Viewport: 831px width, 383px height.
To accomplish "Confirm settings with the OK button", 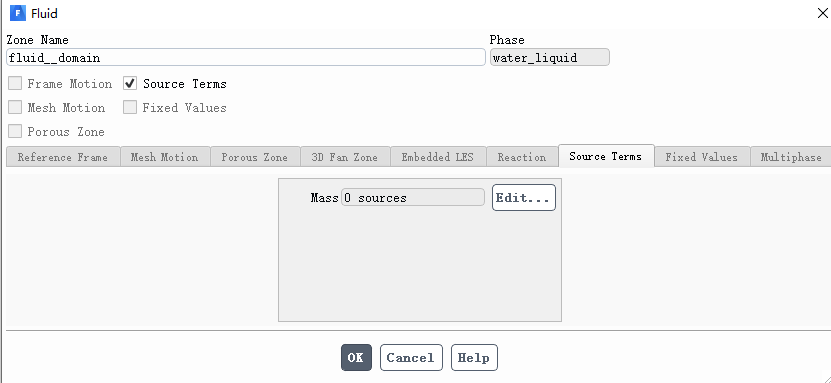I will click(356, 358).
